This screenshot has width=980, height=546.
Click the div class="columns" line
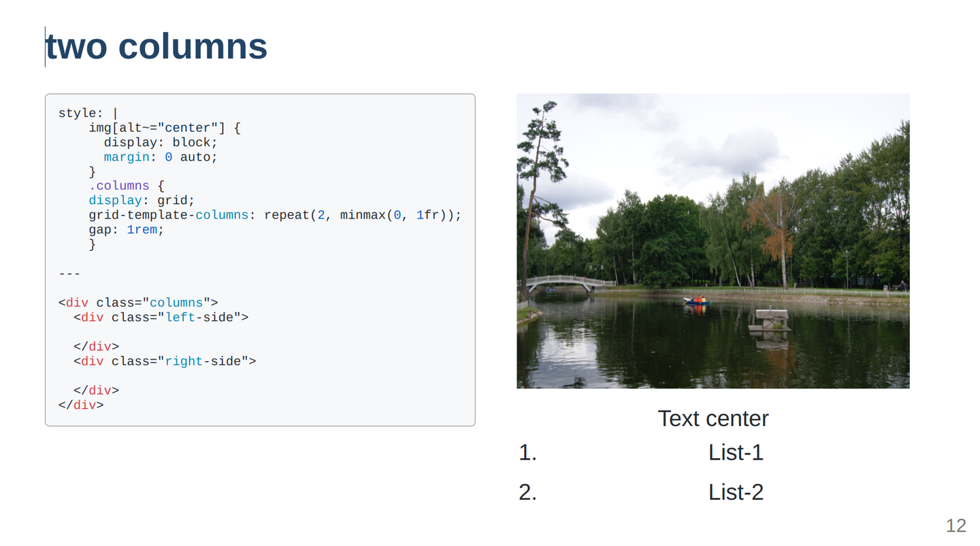click(138, 303)
